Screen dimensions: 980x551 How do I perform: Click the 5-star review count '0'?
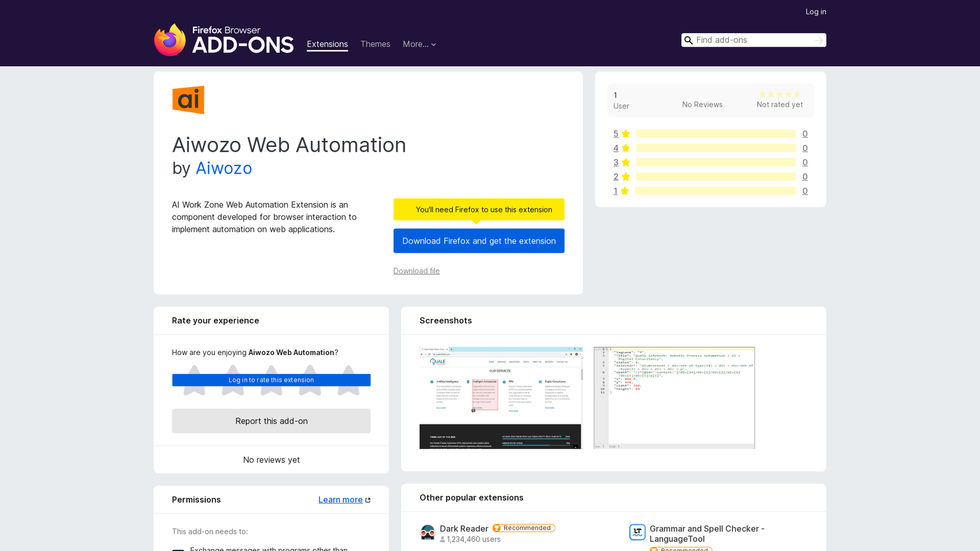[x=805, y=134]
